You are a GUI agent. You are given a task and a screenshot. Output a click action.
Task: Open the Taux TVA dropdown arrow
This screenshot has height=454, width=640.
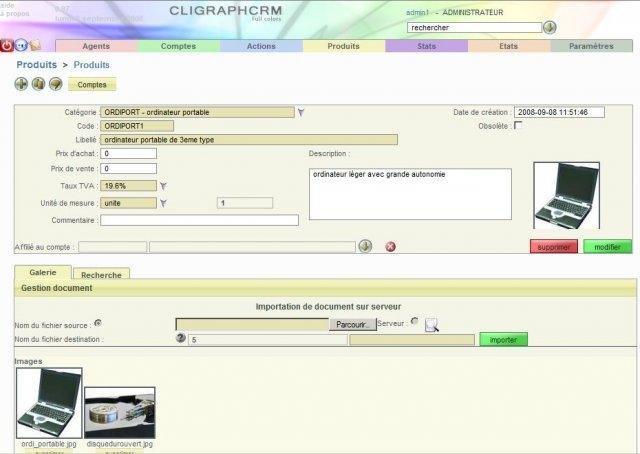pyautogui.click(x=163, y=186)
